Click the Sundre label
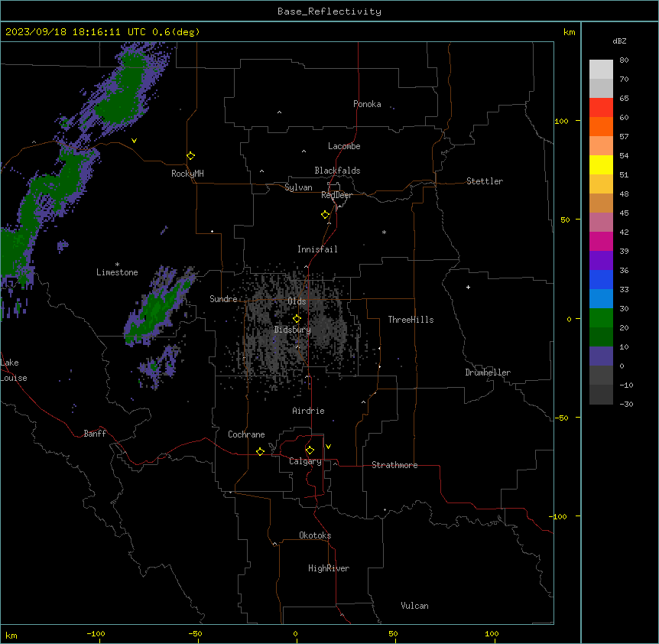Image resolution: width=659 pixels, height=644 pixels. point(223,299)
